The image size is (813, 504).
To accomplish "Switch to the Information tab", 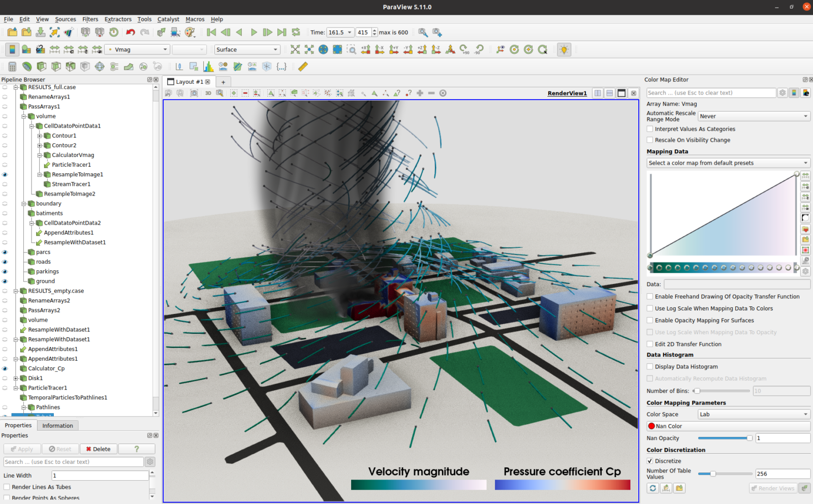I will click(57, 425).
